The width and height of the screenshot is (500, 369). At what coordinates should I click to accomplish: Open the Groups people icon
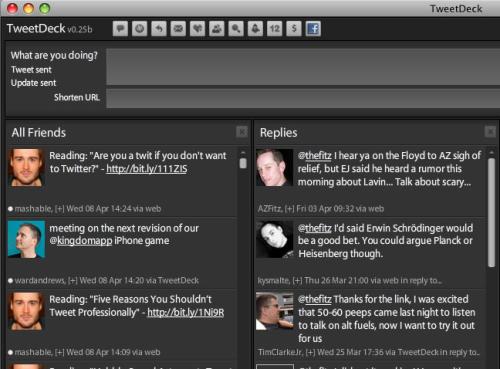(x=217, y=29)
